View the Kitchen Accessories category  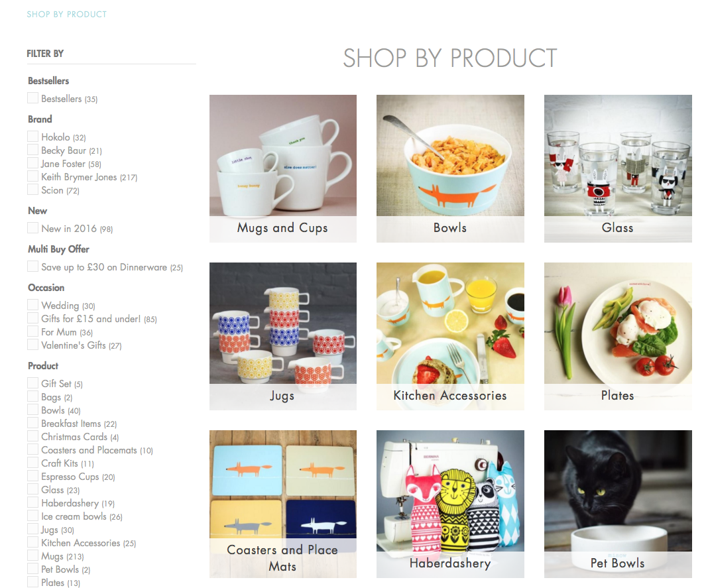(x=450, y=337)
